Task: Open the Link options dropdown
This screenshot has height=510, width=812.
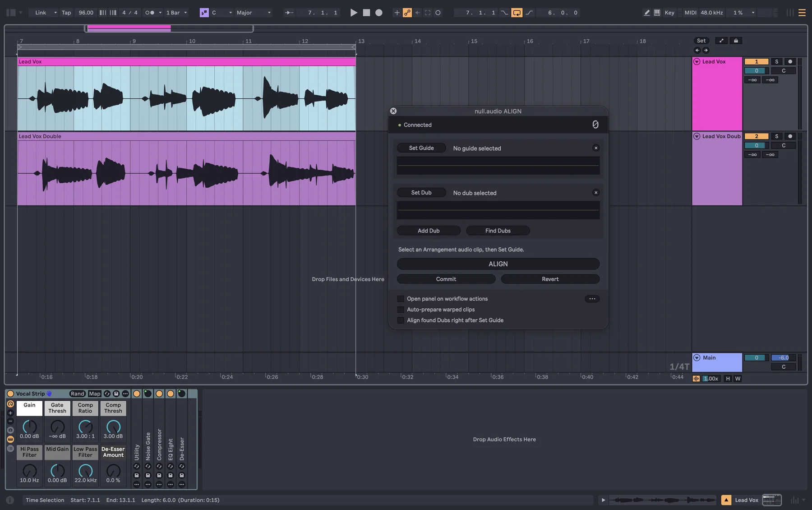Action: click(55, 13)
